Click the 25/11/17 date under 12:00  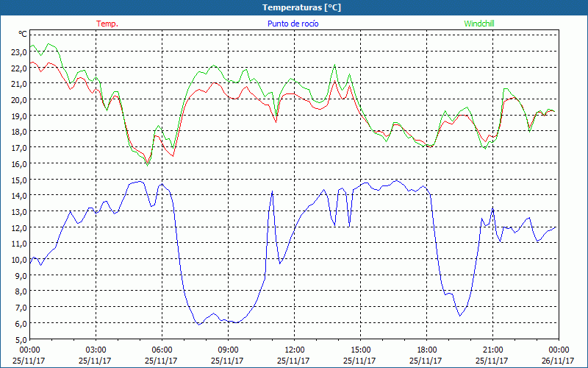[x=293, y=361]
